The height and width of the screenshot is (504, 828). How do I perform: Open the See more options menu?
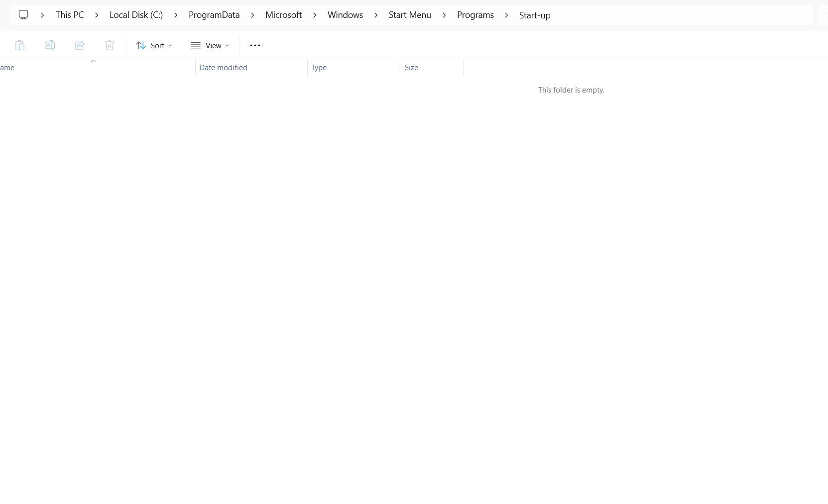pos(255,45)
